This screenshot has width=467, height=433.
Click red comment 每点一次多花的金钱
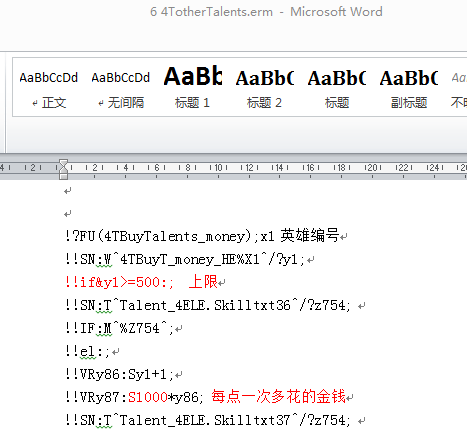tap(279, 397)
